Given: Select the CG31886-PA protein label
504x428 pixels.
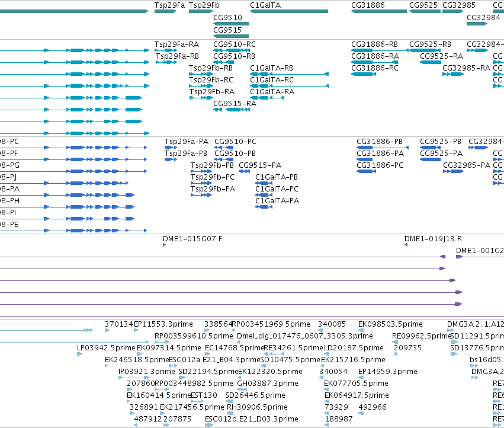Looking at the screenshot, I should pyautogui.click(x=380, y=154).
